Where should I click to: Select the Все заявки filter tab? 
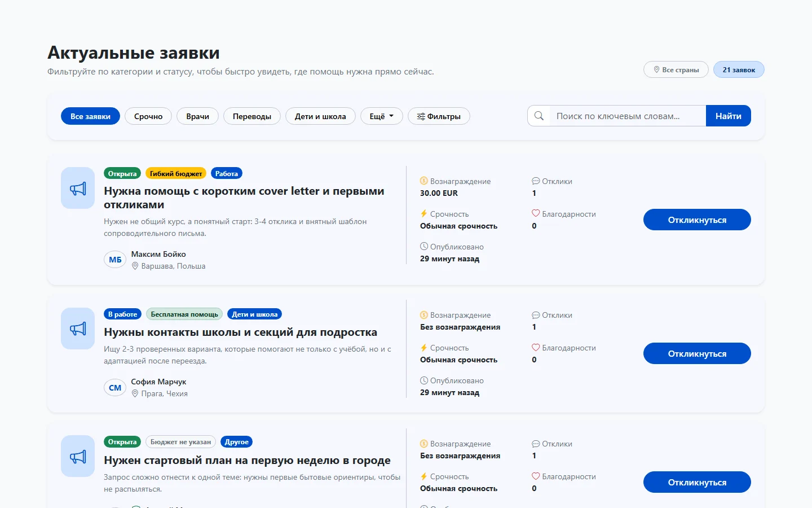click(90, 116)
